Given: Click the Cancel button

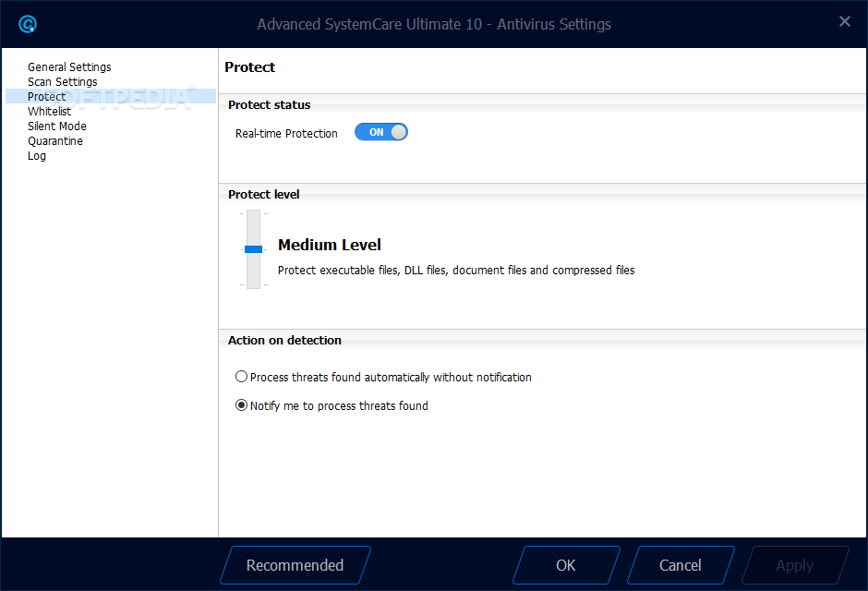Looking at the screenshot, I should coord(681,565).
